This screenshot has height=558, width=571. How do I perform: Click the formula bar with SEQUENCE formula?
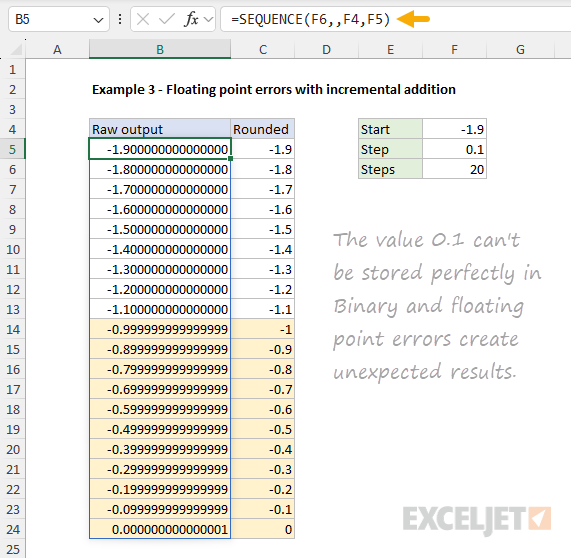pyautogui.click(x=395, y=19)
